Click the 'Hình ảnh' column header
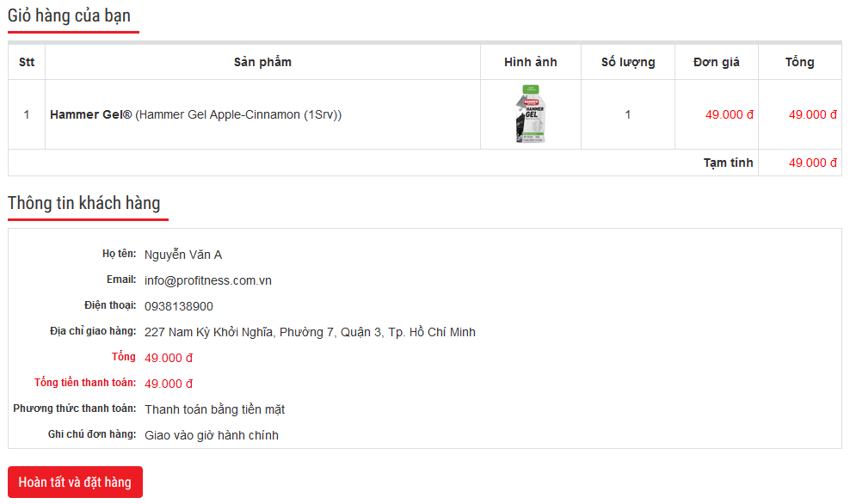 pyautogui.click(x=531, y=62)
